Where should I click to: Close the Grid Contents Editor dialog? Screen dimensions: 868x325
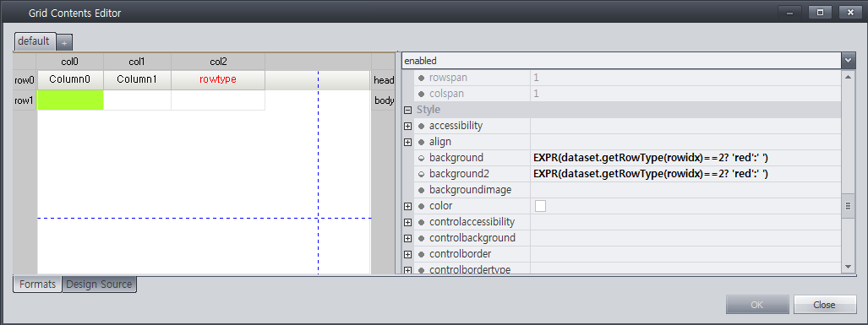(x=824, y=305)
